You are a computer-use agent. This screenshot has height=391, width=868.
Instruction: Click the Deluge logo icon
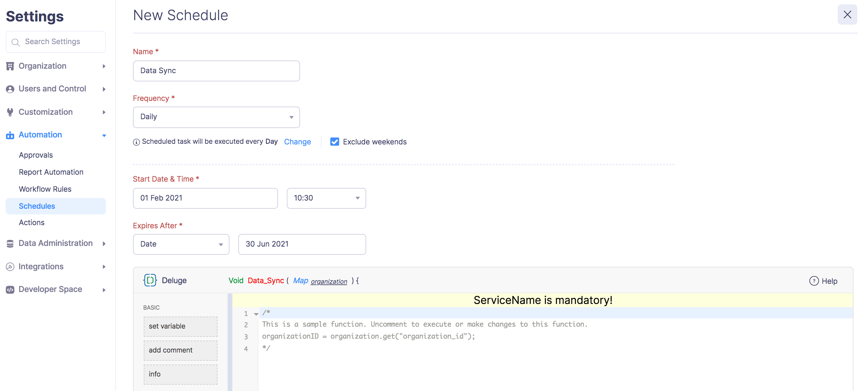[150, 280]
